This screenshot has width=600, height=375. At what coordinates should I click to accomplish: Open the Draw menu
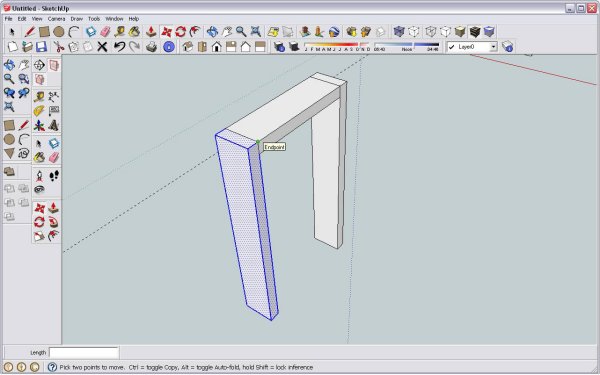pyautogui.click(x=77, y=19)
